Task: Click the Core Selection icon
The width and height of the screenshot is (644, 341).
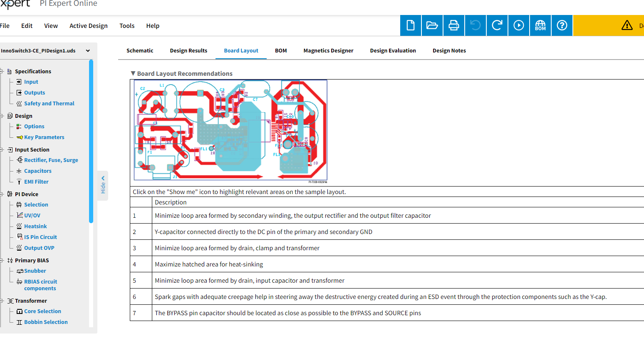Action: tap(20, 311)
